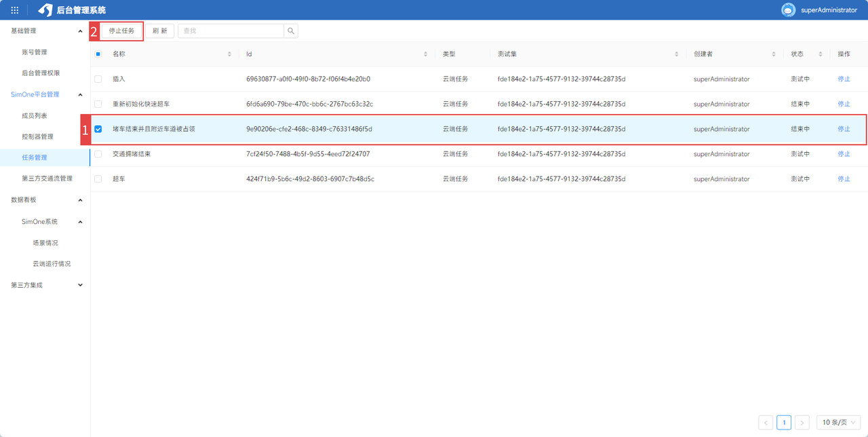
Task: Click the sort icon in Id column
Action: (x=426, y=54)
